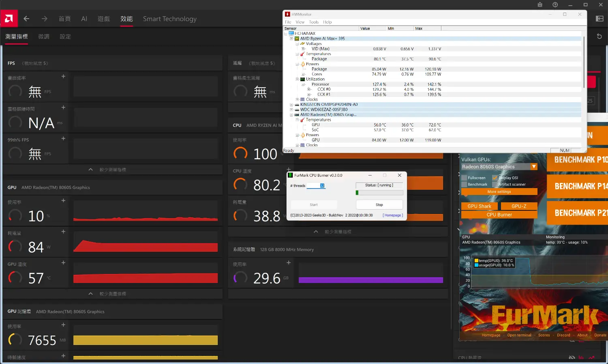Image resolution: width=608 pixels, height=364 pixels.
Task: Open the Smart Technology tab
Action: pyautogui.click(x=169, y=19)
